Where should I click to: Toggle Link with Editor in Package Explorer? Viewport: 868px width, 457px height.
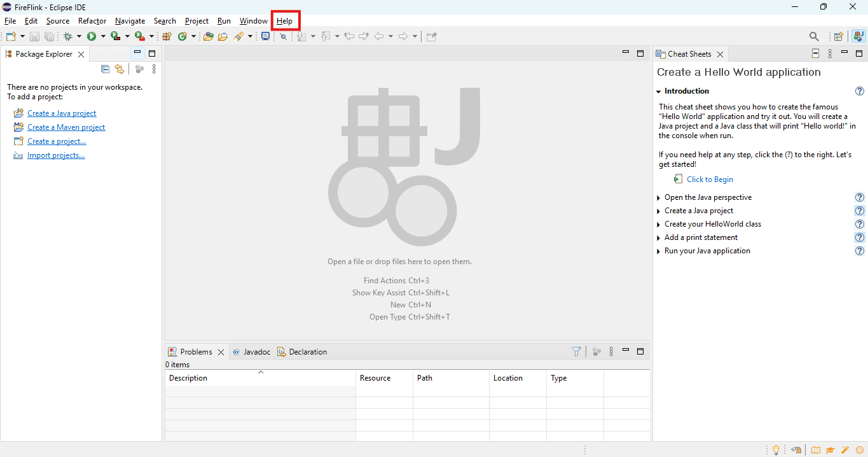tap(120, 69)
